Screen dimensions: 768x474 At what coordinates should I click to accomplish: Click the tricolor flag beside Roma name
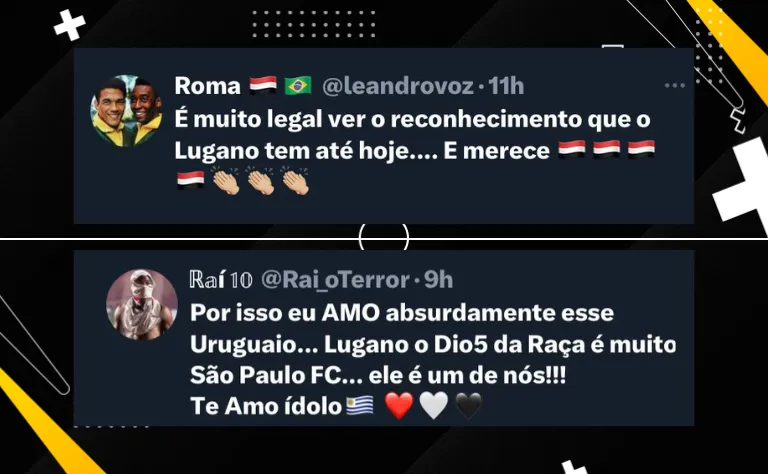click(x=263, y=86)
